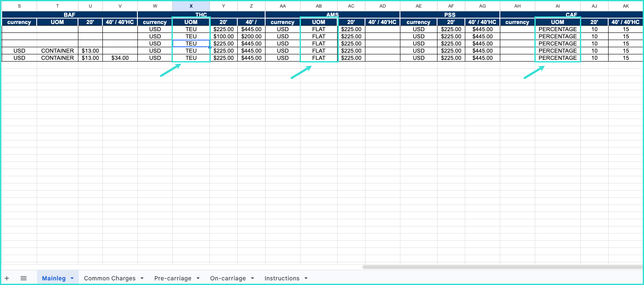Click the BAF merged header cell
This screenshot has width=644, height=285.
[x=70, y=15]
